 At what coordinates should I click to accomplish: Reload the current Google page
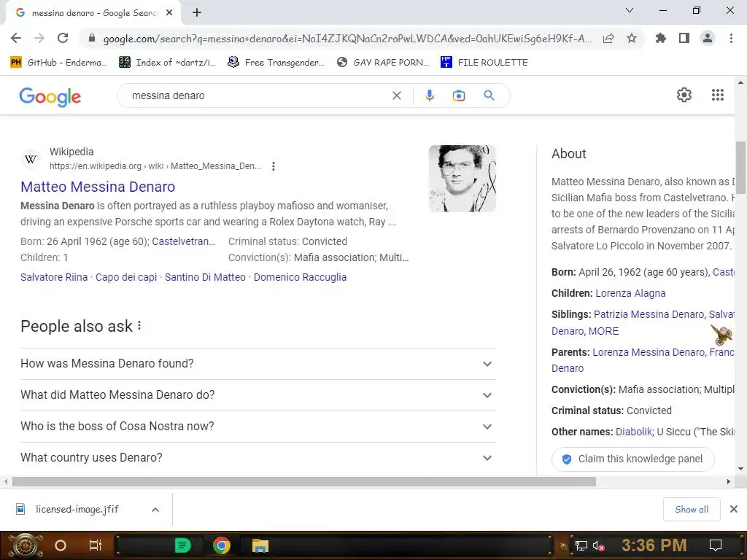[x=63, y=38]
